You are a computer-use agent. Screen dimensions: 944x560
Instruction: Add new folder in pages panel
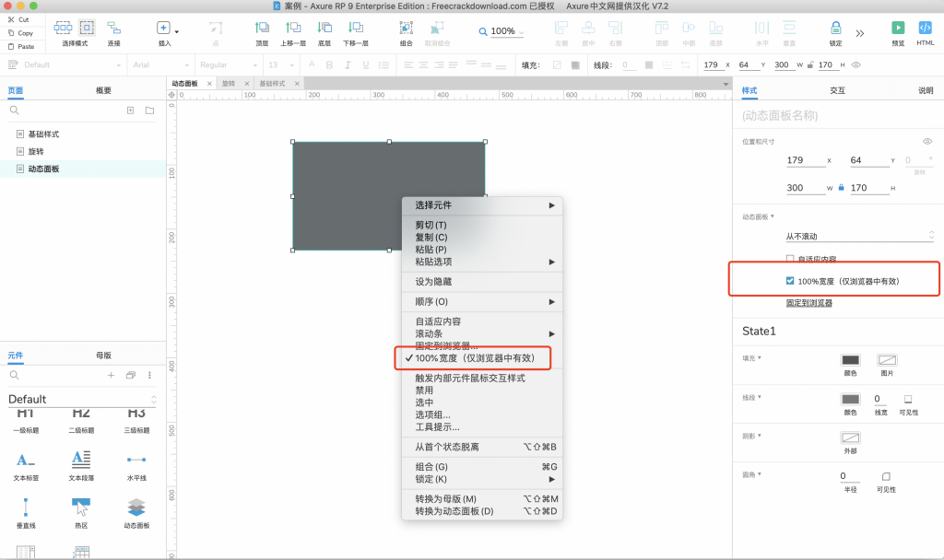pos(149,111)
